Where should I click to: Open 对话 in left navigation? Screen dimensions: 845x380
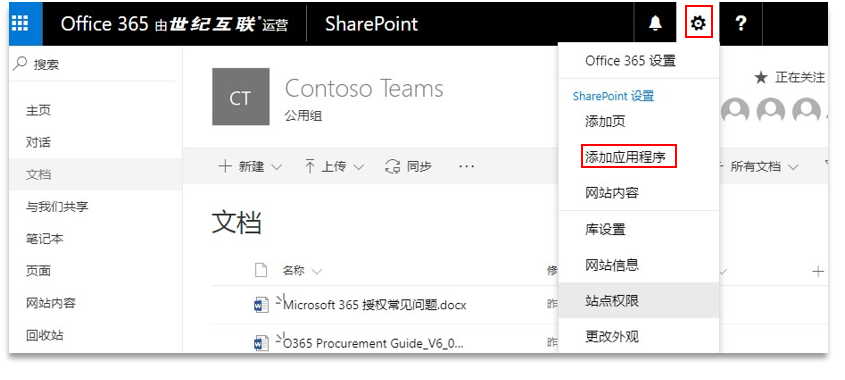click(x=38, y=142)
